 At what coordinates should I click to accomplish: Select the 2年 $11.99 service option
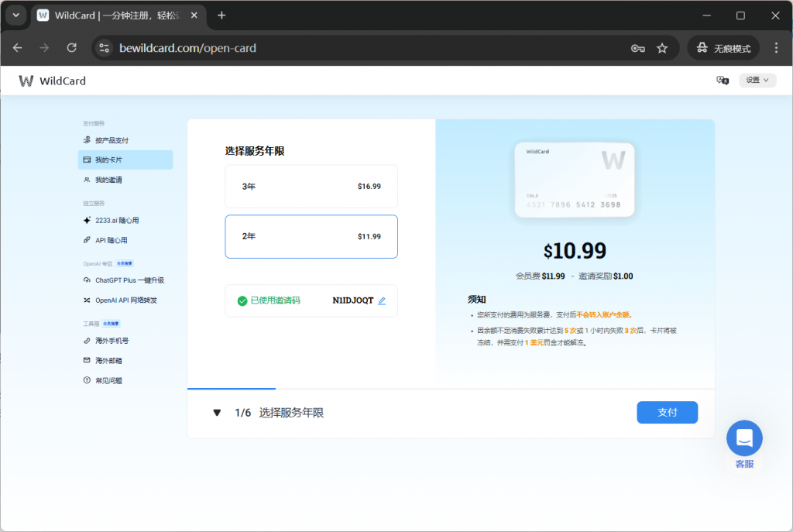tap(311, 237)
